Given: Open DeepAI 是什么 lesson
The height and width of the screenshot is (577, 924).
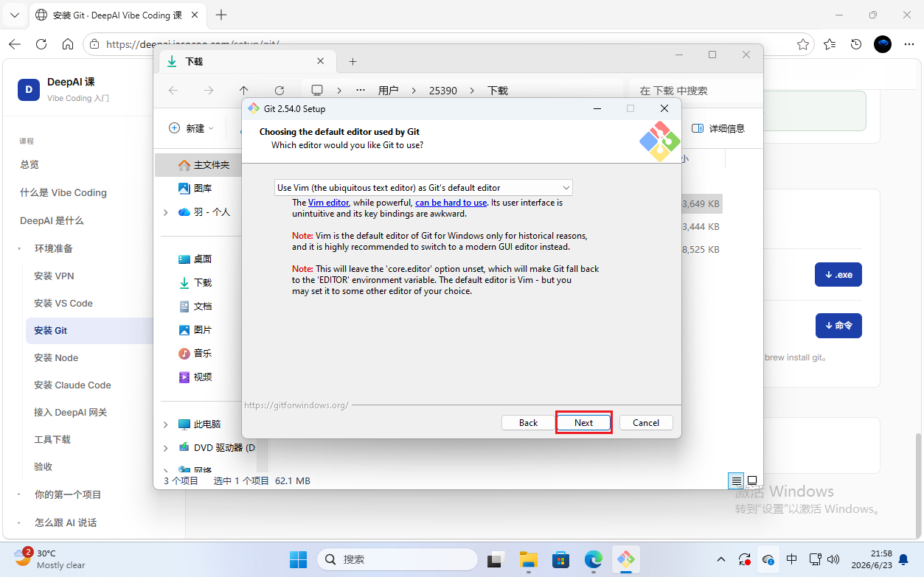Looking at the screenshot, I should coord(52,220).
